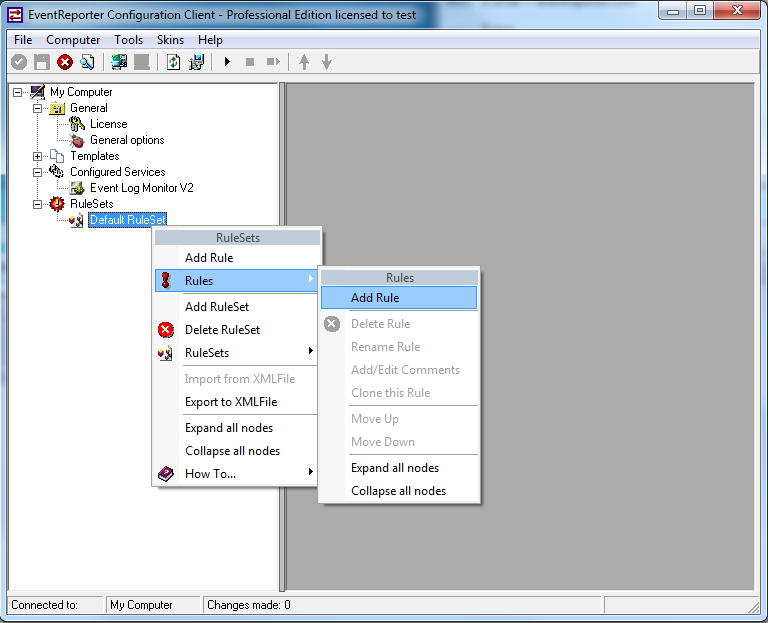Click the Move Down arrow toolbar icon
The height and width of the screenshot is (623, 768).
[327, 62]
